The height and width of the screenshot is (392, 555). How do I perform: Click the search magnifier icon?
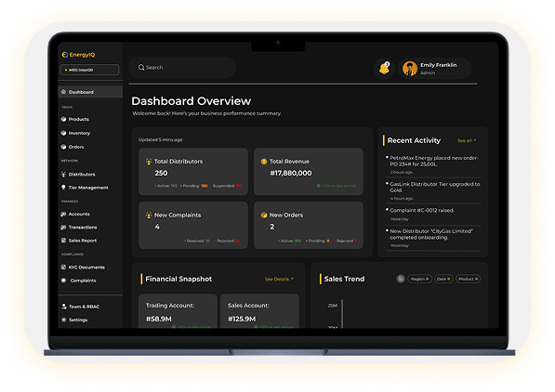tap(141, 67)
